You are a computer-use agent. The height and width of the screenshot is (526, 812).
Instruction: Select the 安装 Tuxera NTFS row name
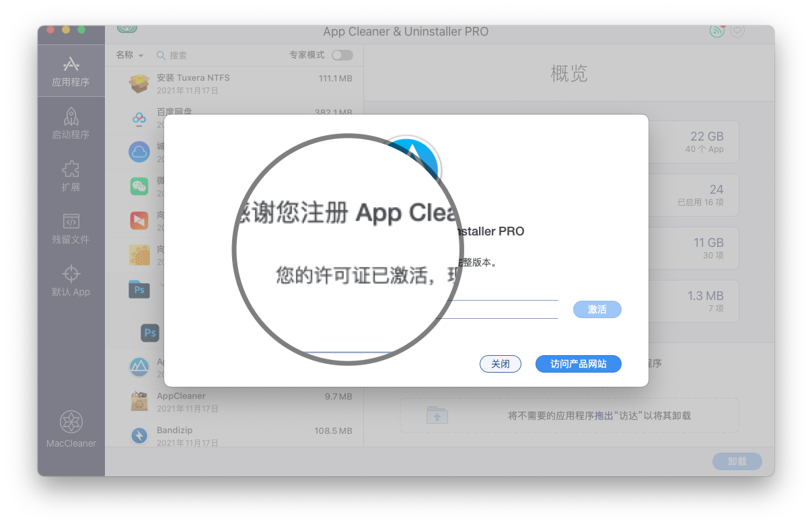point(193,78)
